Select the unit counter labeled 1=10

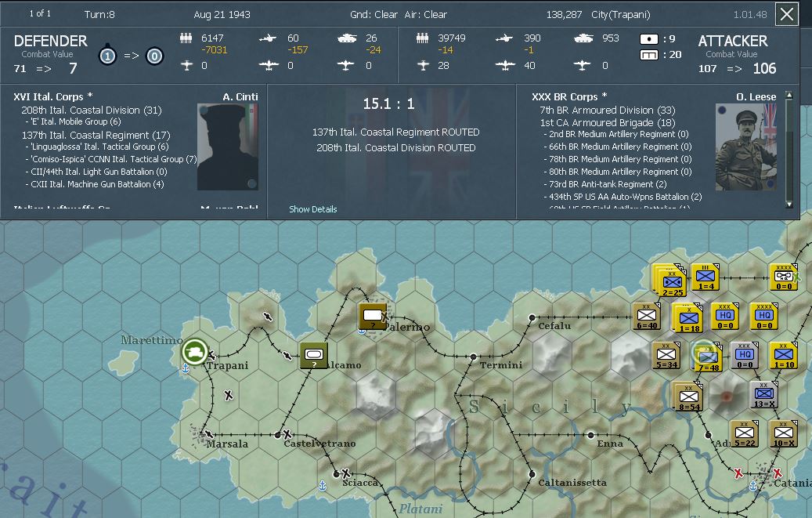pos(784,356)
